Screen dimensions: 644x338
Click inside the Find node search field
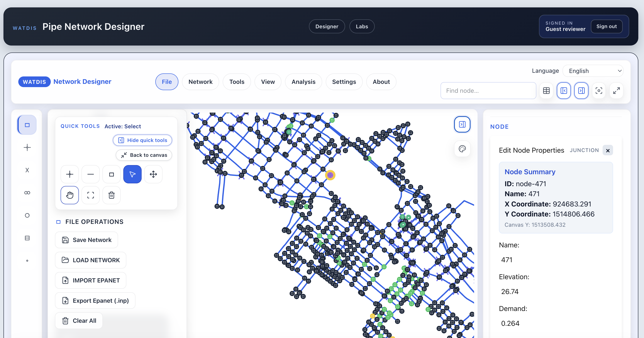pos(488,91)
